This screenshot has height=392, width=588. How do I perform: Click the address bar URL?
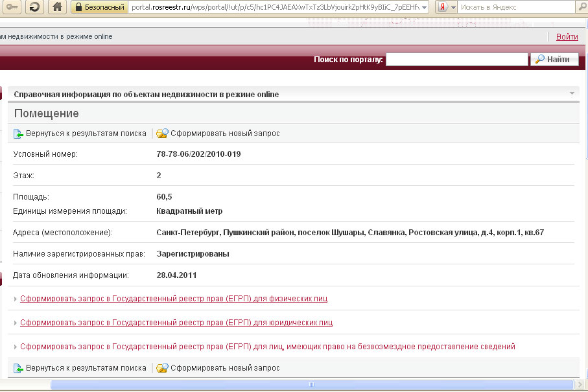tap(275, 7)
